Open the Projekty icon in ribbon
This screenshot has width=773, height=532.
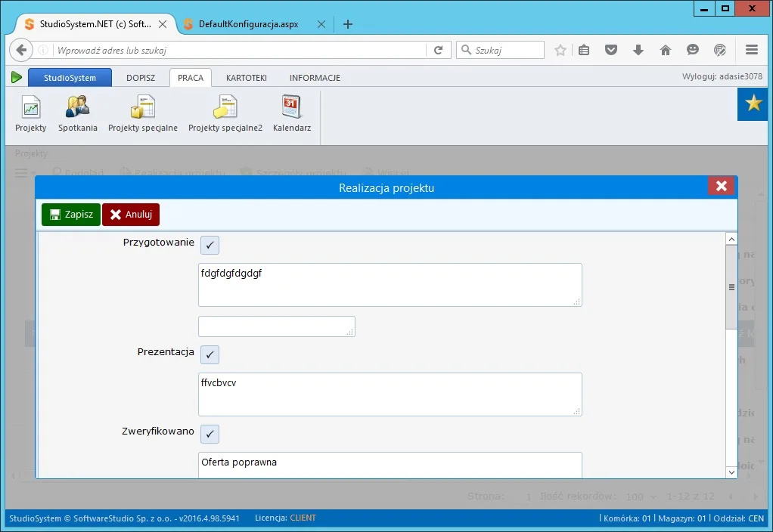pos(30,114)
